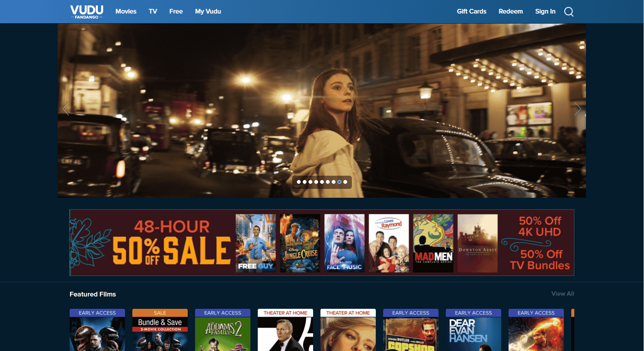Select the last carousel pagination dot

345,182
